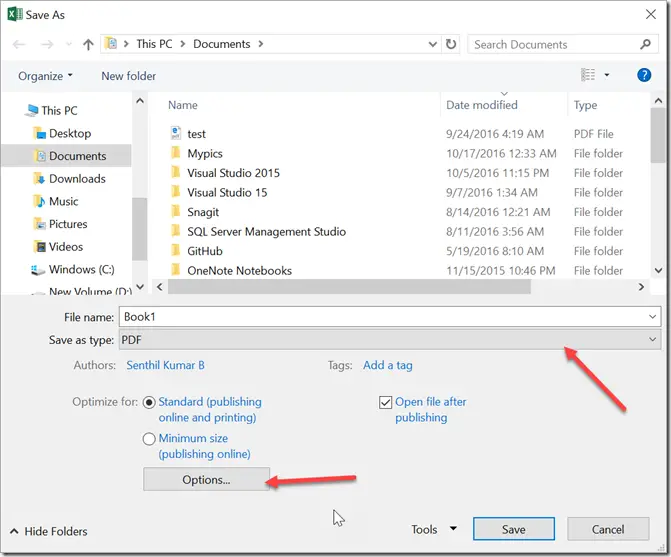The height and width of the screenshot is (557, 671).
Task: Click the test PDF file icon
Action: pyautogui.click(x=175, y=133)
